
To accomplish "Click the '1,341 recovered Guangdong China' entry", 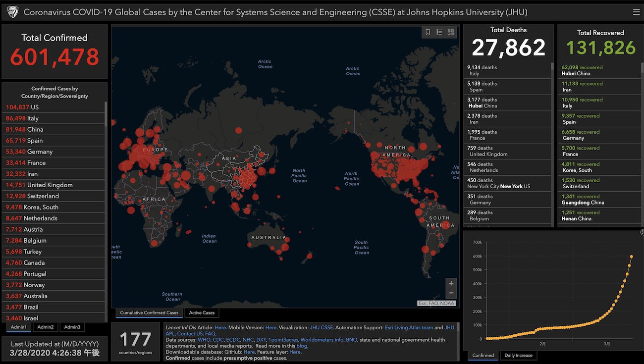I will 600,199.
